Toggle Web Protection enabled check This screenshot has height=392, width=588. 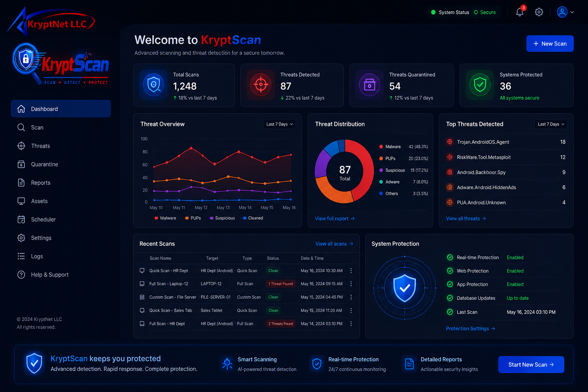(x=450, y=271)
